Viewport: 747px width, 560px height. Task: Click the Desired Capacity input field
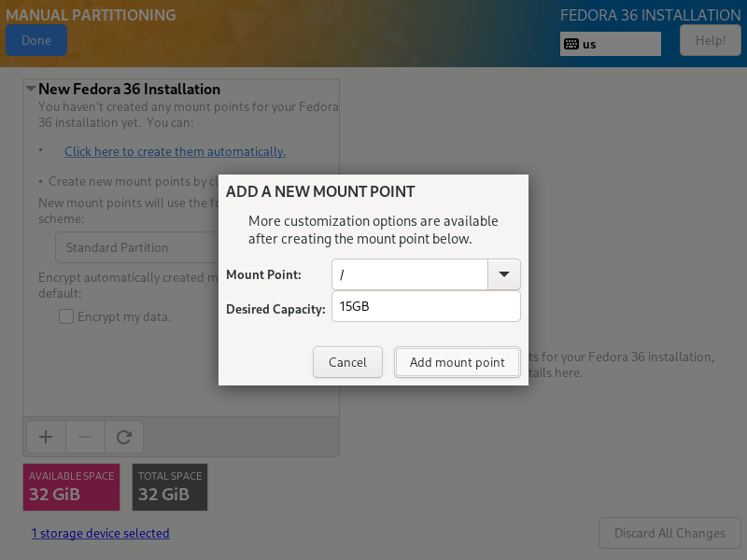coord(426,306)
